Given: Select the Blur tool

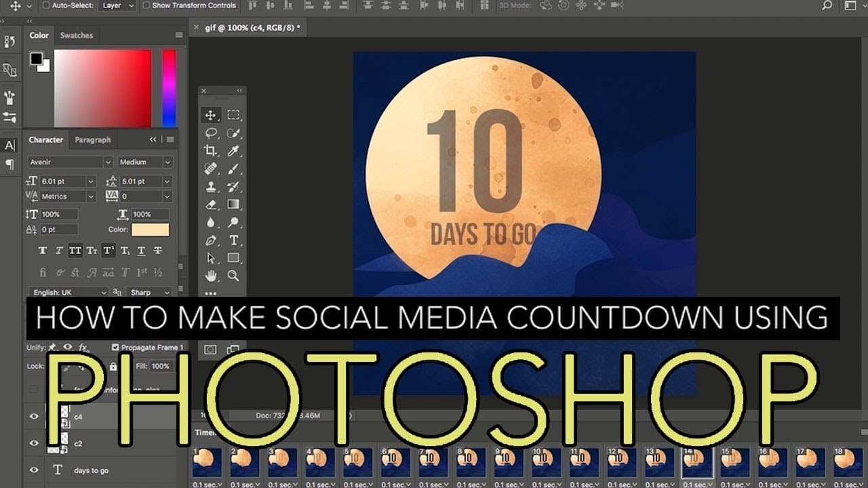Looking at the screenshot, I should tap(211, 222).
